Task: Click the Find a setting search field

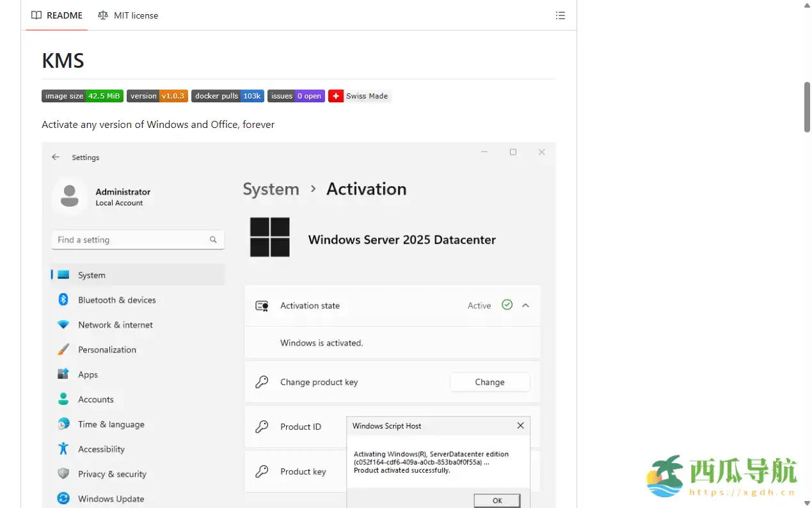Action: (x=138, y=239)
